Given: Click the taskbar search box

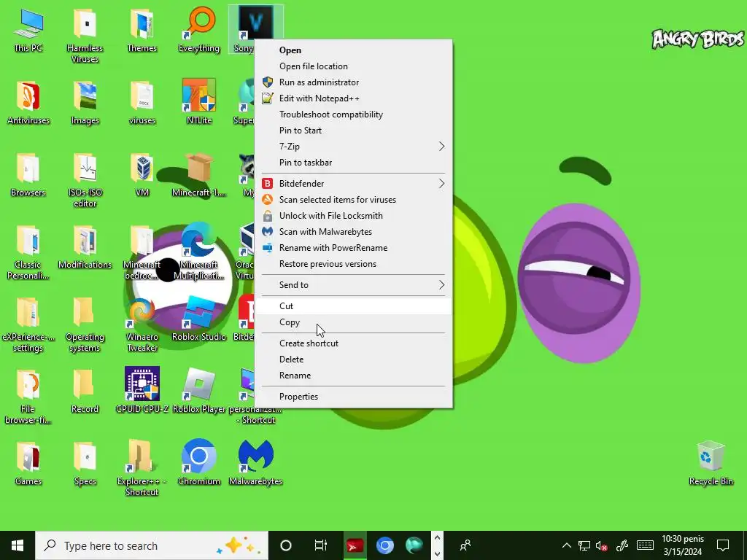Looking at the screenshot, I should click(152, 545).
